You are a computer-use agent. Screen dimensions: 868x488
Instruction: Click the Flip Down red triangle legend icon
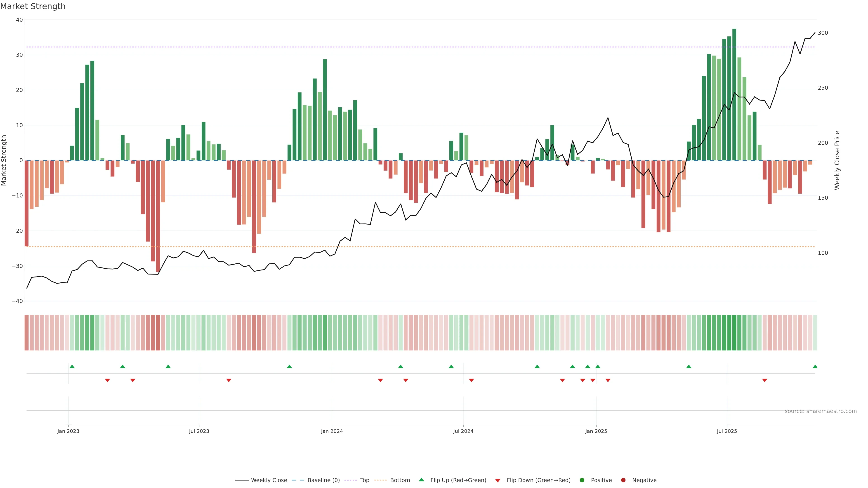coord(498,481)
